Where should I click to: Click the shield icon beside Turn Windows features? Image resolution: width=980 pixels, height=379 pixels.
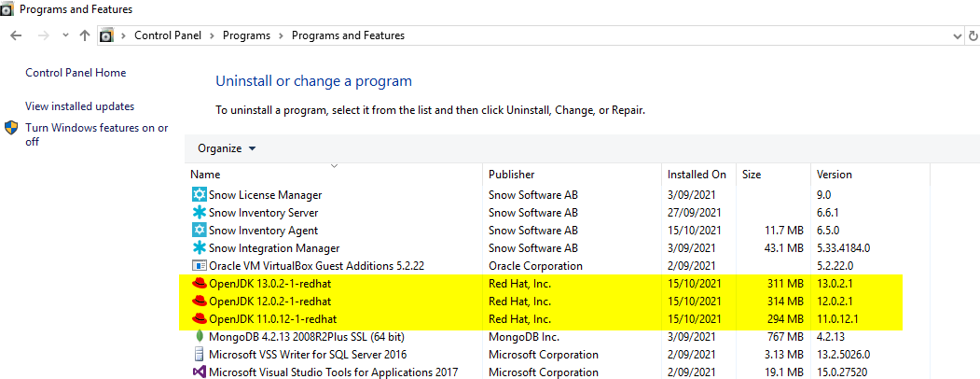11,128
